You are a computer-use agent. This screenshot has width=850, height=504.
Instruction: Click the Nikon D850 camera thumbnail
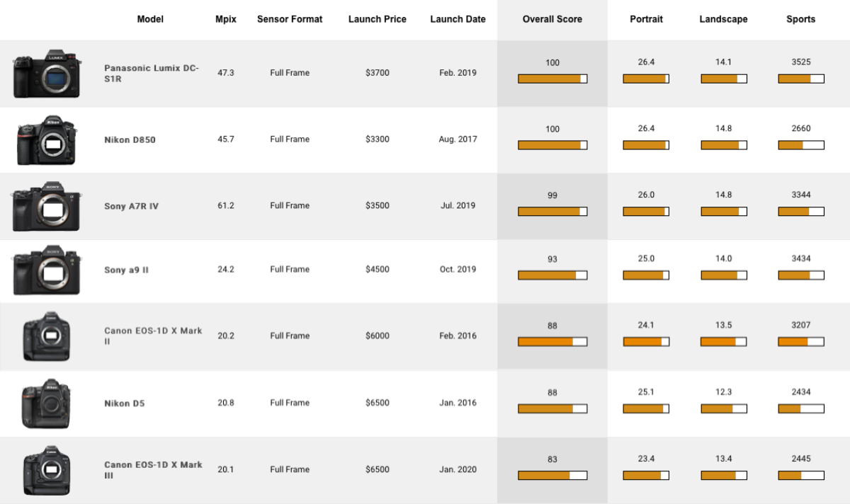click(x=46, y=139)
